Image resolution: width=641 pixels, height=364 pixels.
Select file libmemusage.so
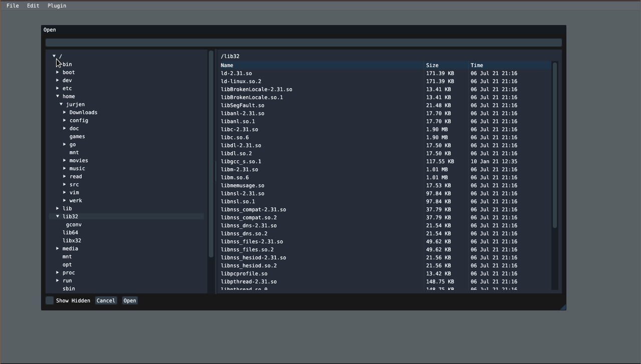242,185
